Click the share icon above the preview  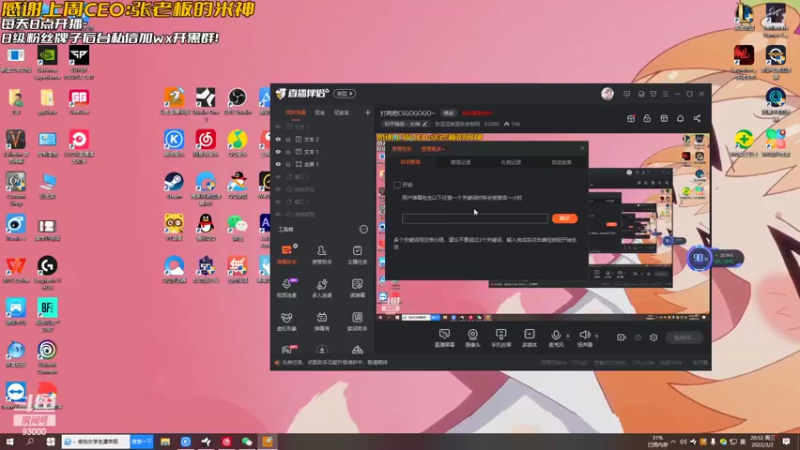tap(697, 118)
